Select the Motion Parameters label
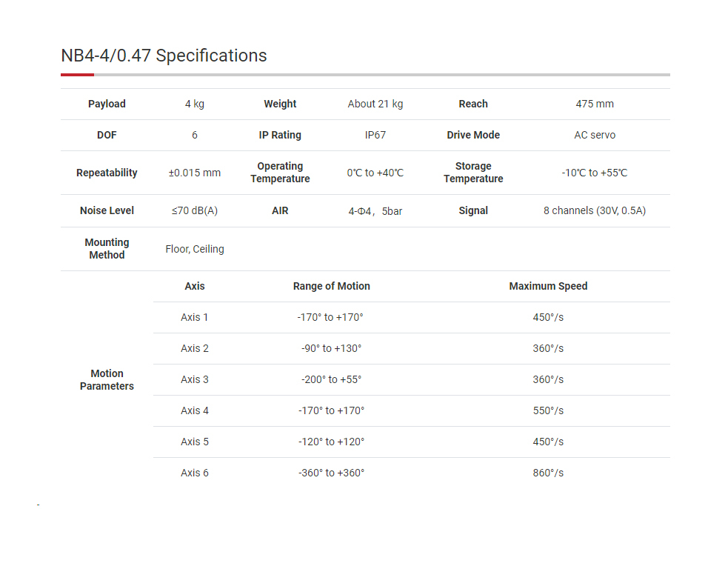This screenshot has width=728, height=569. click(x=107, y=379)
